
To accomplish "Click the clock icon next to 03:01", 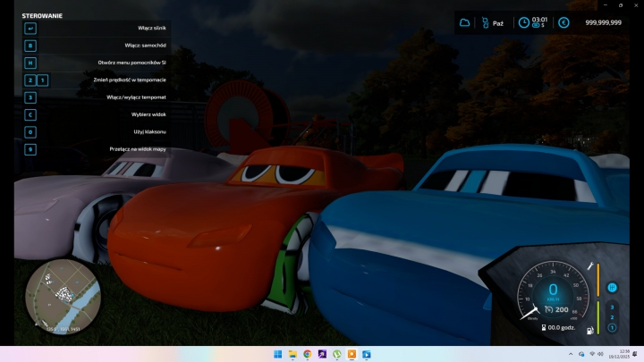I will [524, 22].
